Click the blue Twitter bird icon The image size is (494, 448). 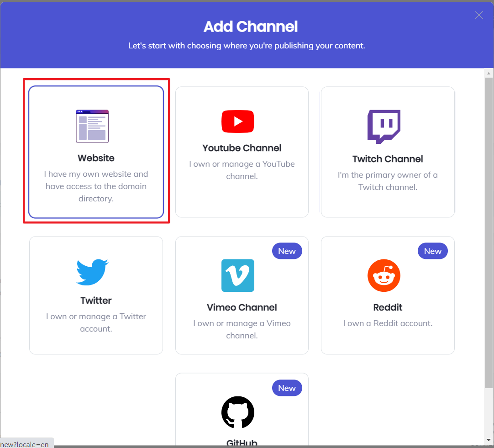(x=92, y=273)
